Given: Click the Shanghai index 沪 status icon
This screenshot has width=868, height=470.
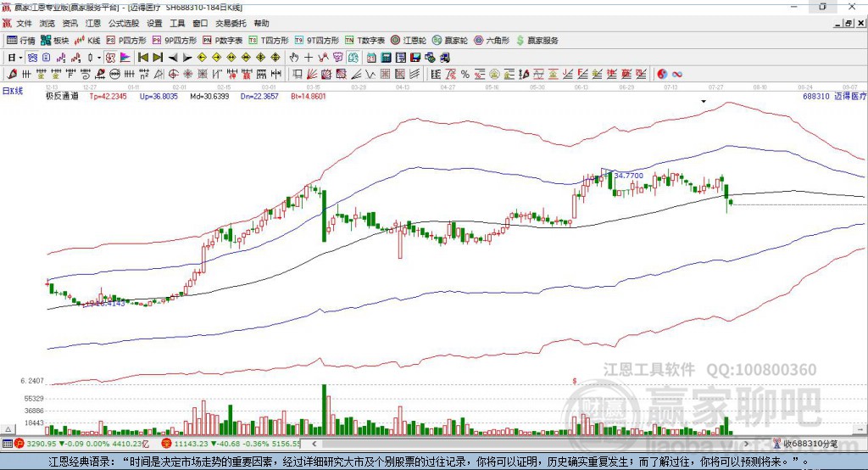Looking at the screenshot, I should tap(19, 444).
